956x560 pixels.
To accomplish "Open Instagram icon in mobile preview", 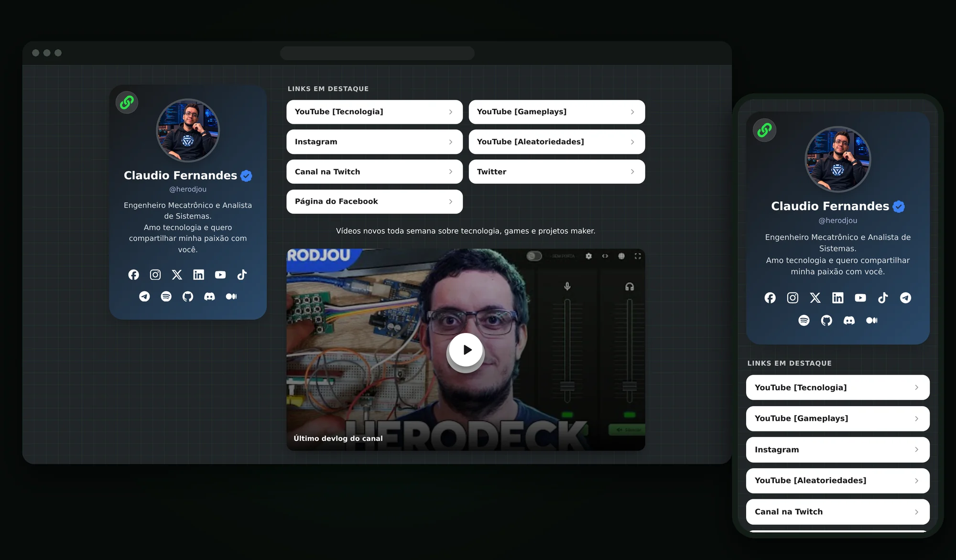I will point(793,298).
